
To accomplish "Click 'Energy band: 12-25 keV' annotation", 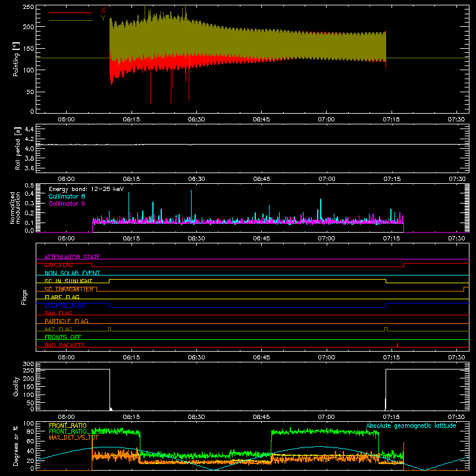I will point(86,189).
